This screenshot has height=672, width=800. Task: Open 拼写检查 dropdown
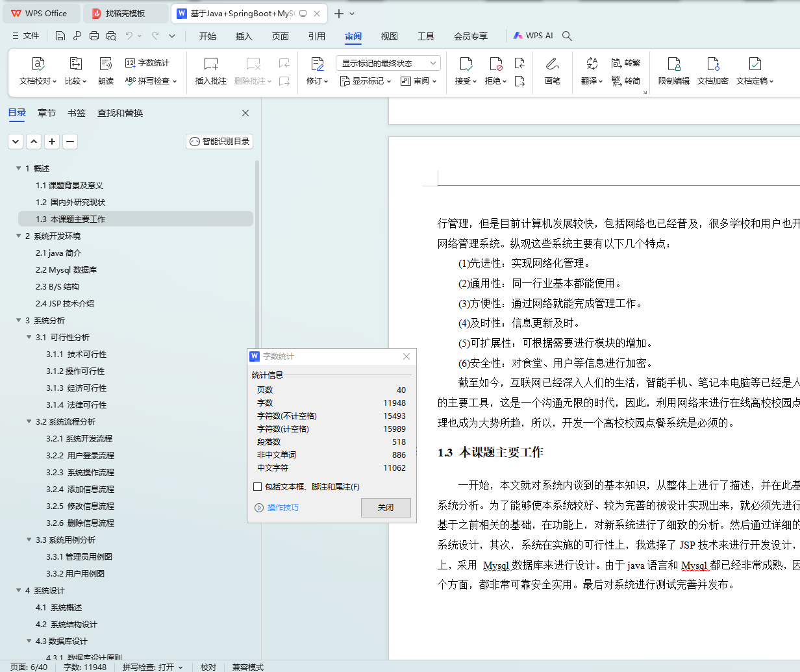coord(151,81)
